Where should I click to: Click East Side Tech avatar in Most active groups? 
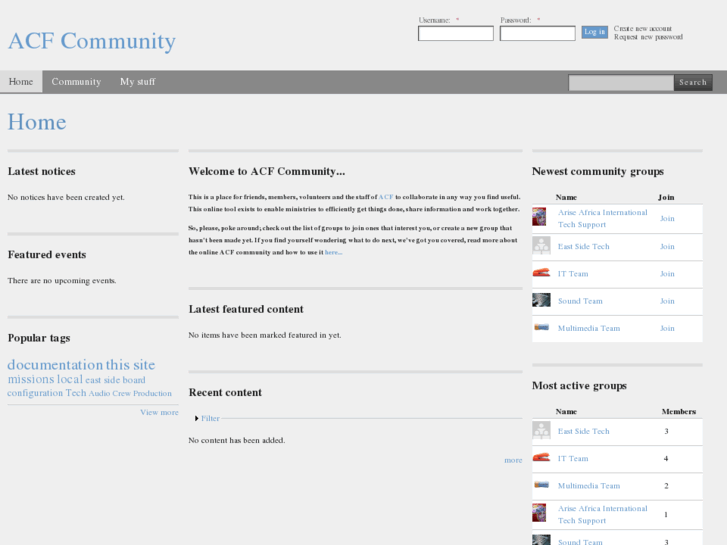541,430
